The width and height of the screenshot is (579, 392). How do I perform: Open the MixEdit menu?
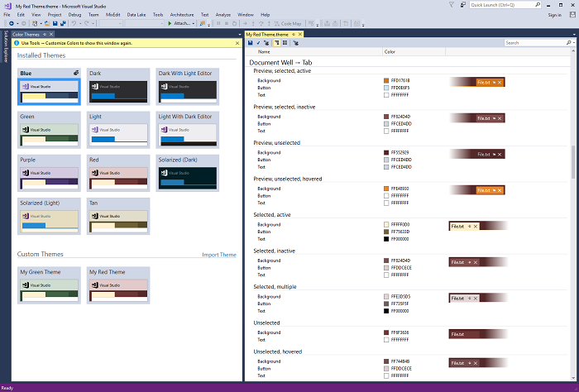pyautogui.click(x=113, y=15)
